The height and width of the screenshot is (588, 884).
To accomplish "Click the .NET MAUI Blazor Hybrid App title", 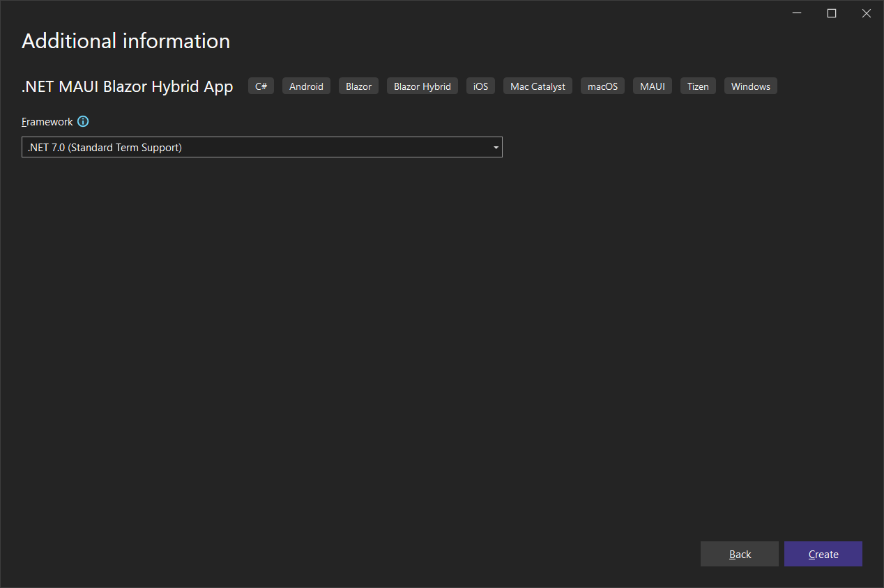I will [128, 86].
